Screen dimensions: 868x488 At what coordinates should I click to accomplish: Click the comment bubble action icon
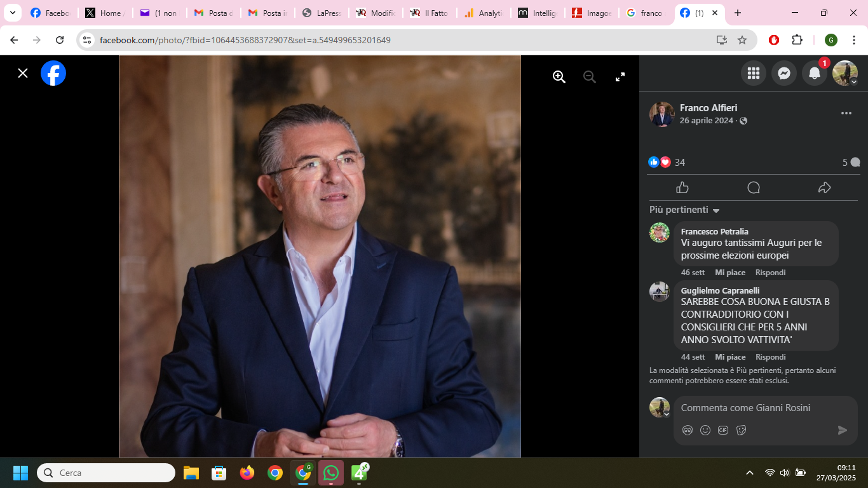[754, 187]
